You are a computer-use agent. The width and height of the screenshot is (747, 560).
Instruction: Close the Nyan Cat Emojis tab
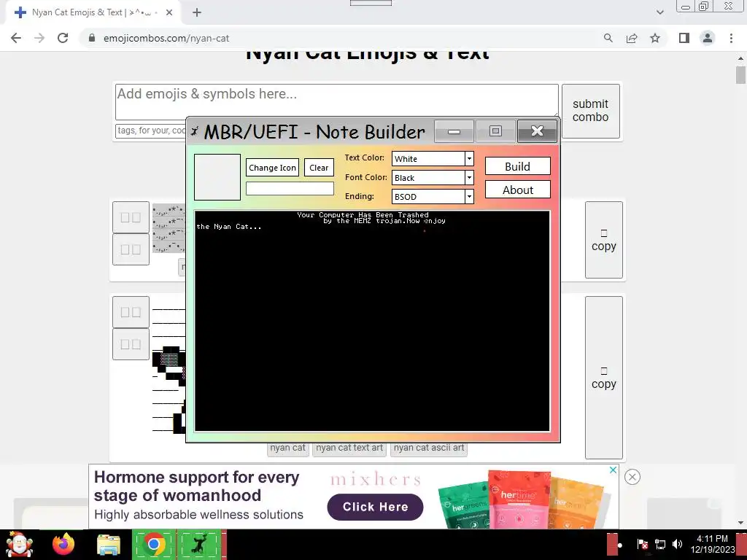pos(169,12)
